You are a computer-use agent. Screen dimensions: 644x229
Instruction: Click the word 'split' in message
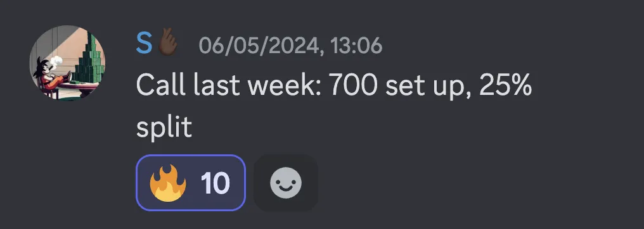pos(164,128)
